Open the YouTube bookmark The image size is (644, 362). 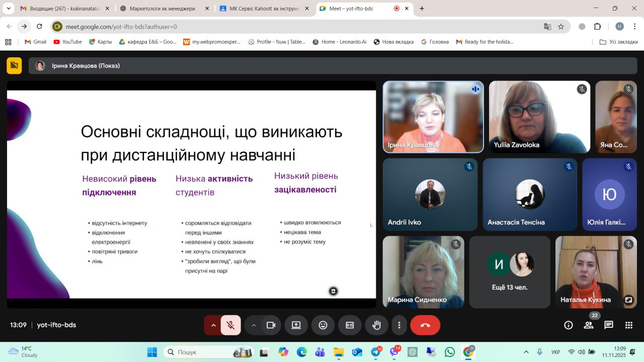67,42
